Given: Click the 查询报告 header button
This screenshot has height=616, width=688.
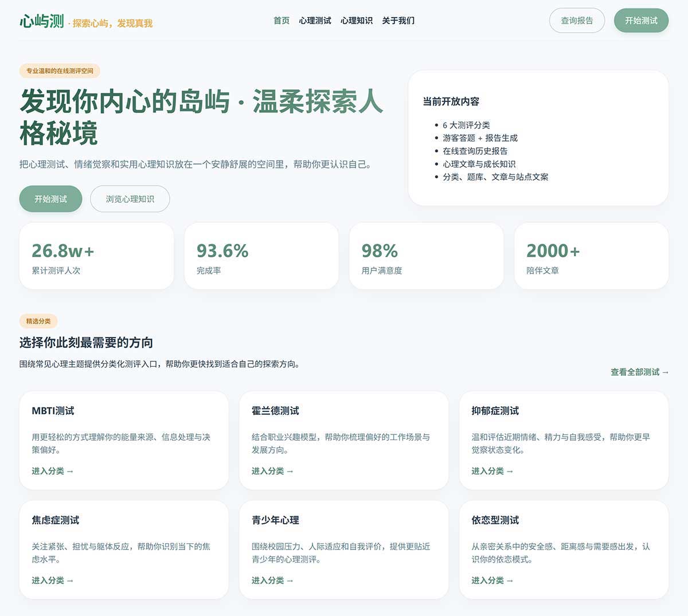Looking at the screenshot, I should tap(577, 21).
